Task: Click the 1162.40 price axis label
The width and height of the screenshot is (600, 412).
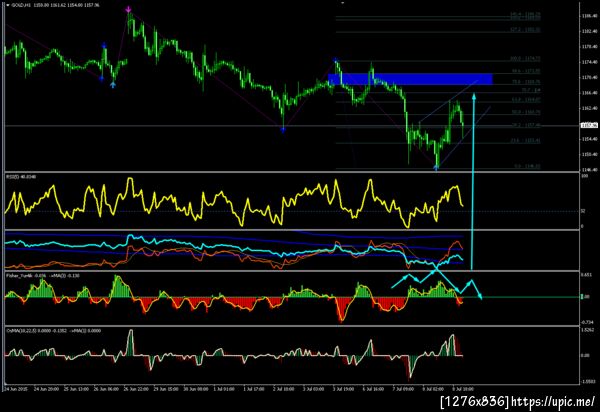Action: pyautogui.click(x=590, y=108)
